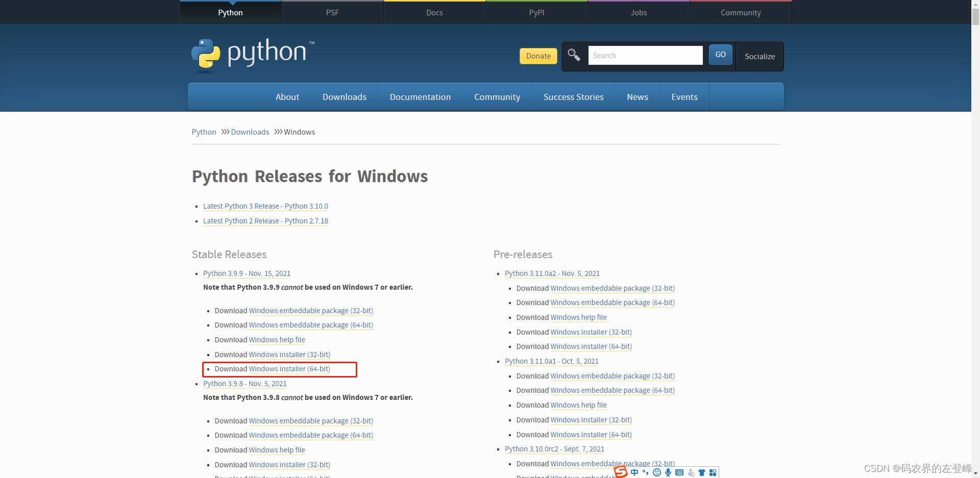Image resolution: width=980 pixels, height=478 pixels.
Task: Click the scrollbar down arrow
Action: pyautogui.click(x=975, y=473)
